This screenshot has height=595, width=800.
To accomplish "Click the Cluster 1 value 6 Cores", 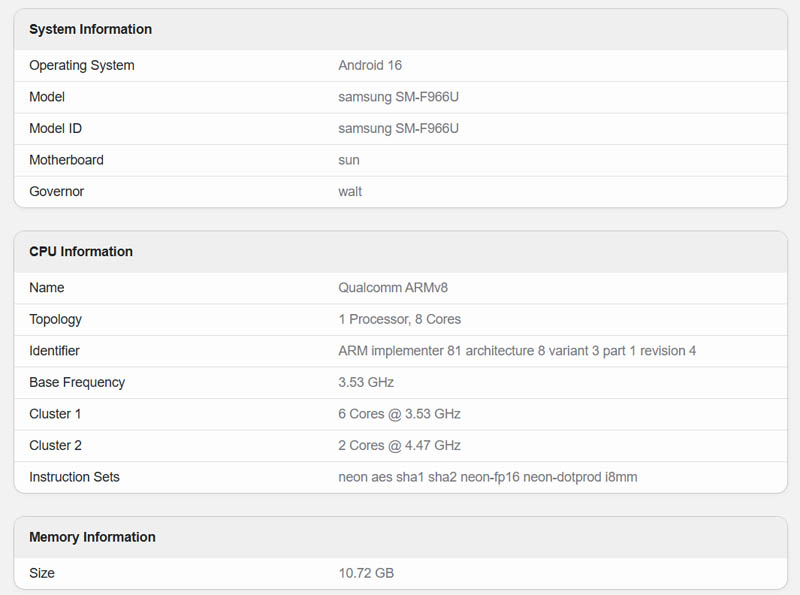I will pos(399,414).
